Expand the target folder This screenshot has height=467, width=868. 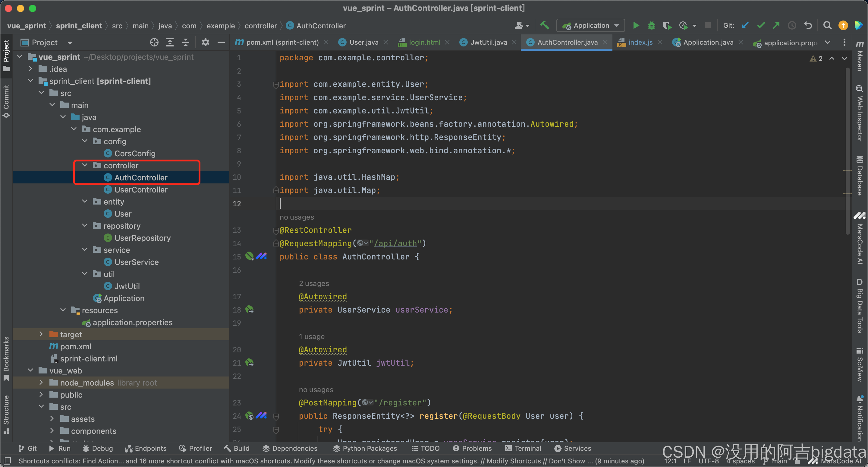pos(41,334)
